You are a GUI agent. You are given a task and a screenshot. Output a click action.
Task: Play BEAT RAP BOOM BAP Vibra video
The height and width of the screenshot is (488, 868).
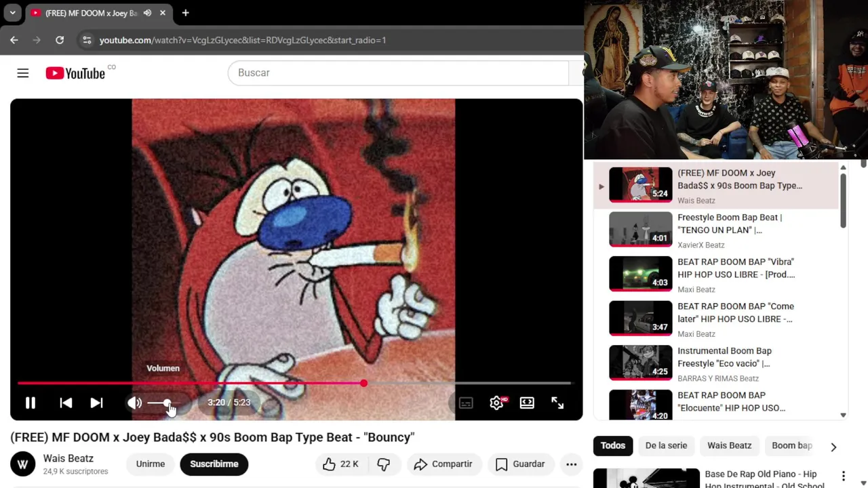(x=715, y=274)
